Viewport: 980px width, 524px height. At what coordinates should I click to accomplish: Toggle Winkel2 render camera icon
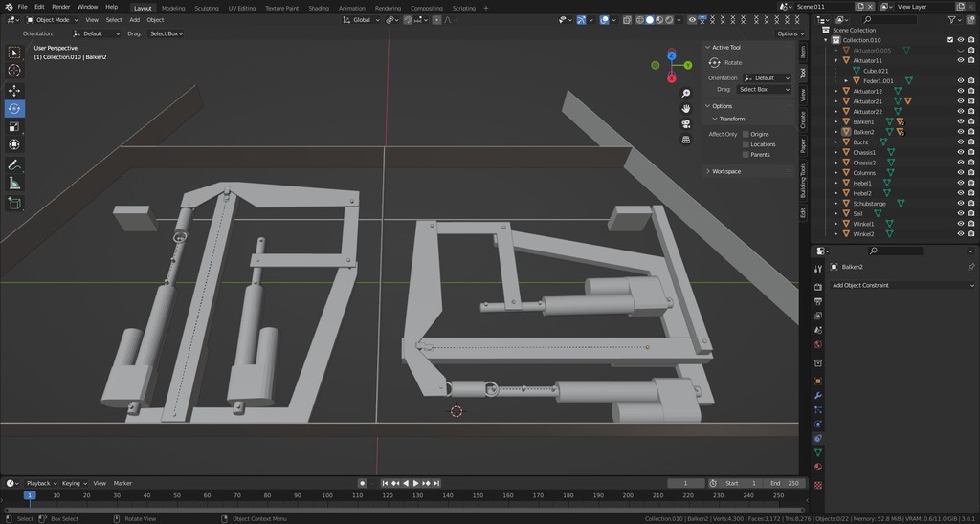[x=970, y=234]
